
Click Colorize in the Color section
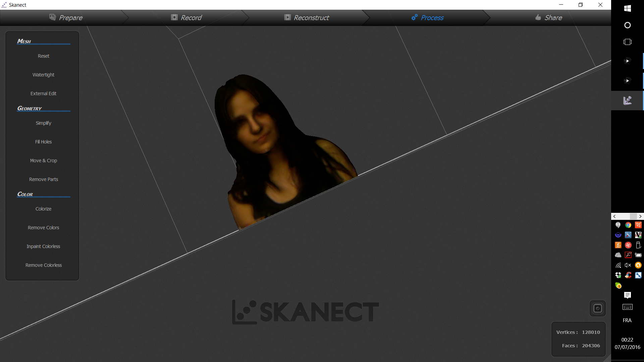(x=43, y=209)
